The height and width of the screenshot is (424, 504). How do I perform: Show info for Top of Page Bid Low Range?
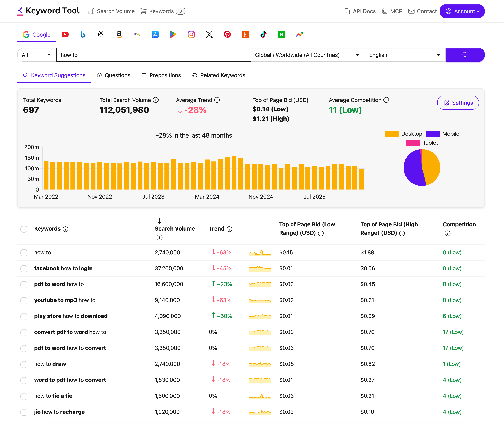click(x=321, y=233)
